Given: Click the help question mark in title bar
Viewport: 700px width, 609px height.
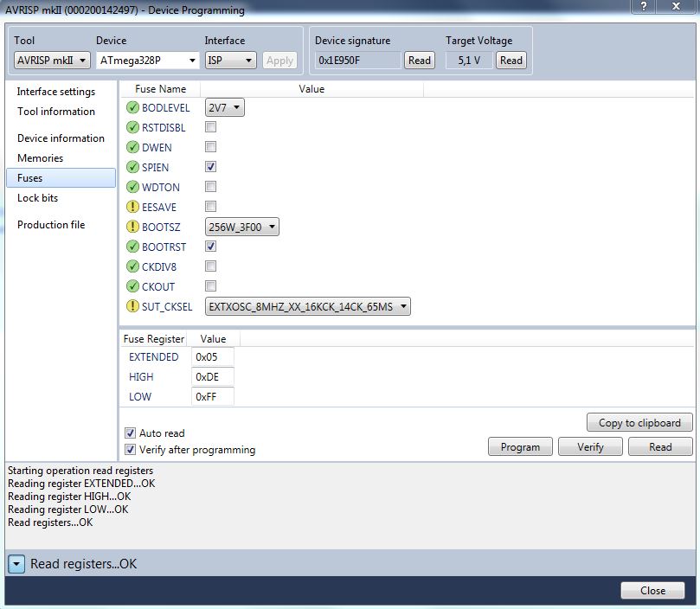Looking at the screenshot, I should click(x=644, y=6).
